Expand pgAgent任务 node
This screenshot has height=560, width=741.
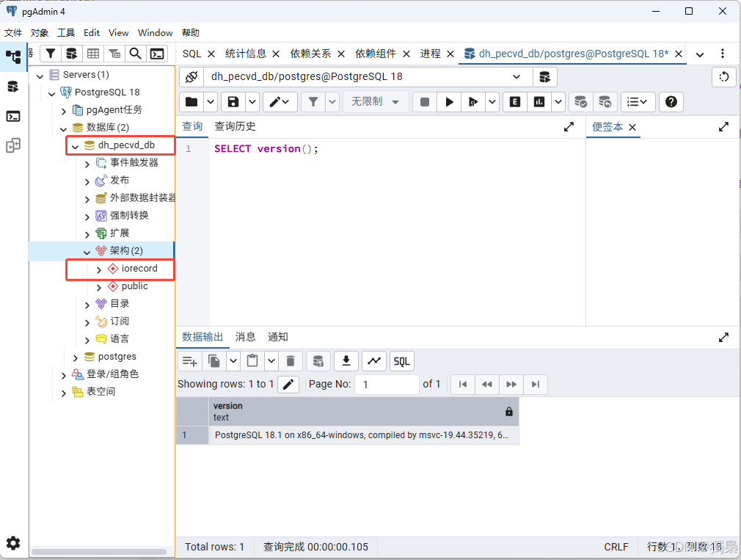coord(63,111)
